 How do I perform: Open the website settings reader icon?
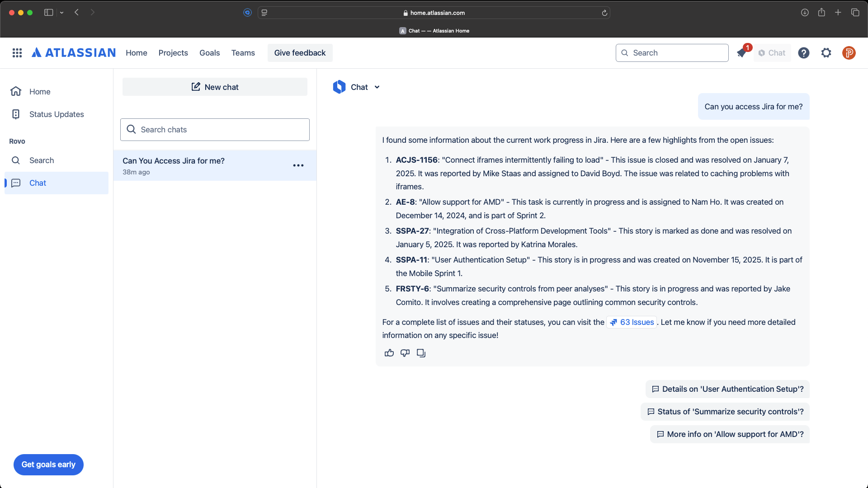pyautogui.click(x=264, y=13)
